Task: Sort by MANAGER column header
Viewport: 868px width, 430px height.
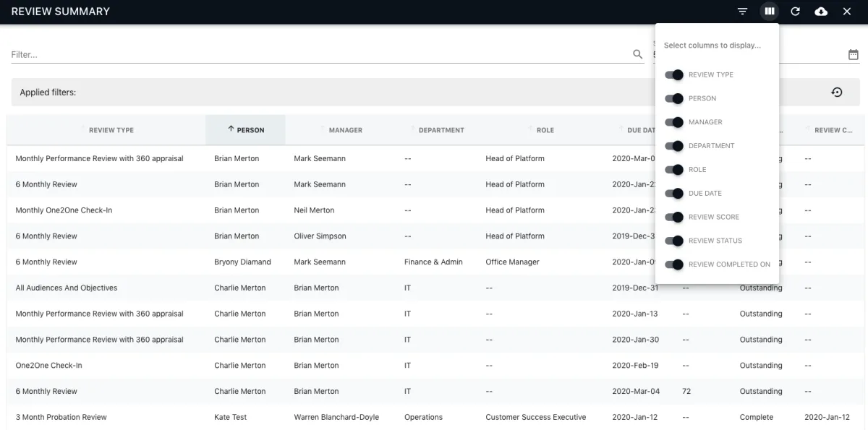Action: [345, 130]
